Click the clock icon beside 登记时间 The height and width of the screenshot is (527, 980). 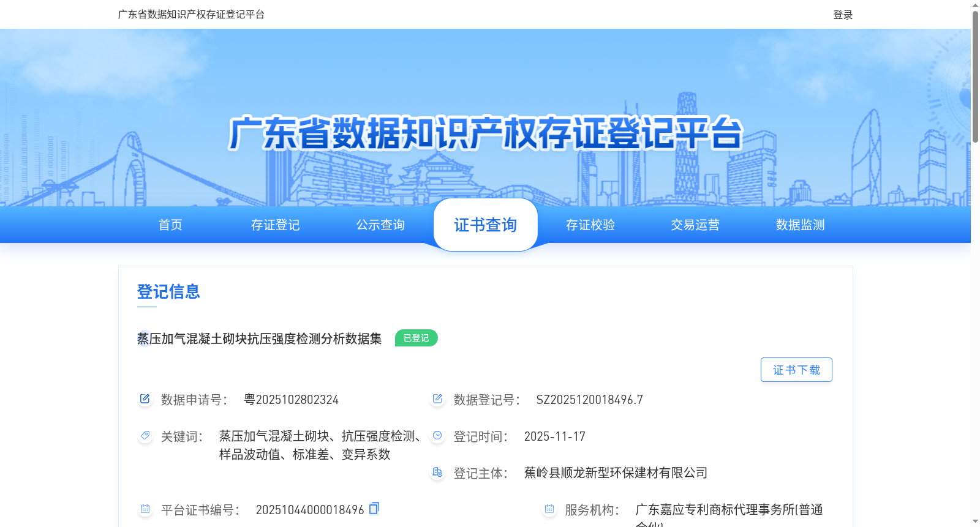pos(437,435)
